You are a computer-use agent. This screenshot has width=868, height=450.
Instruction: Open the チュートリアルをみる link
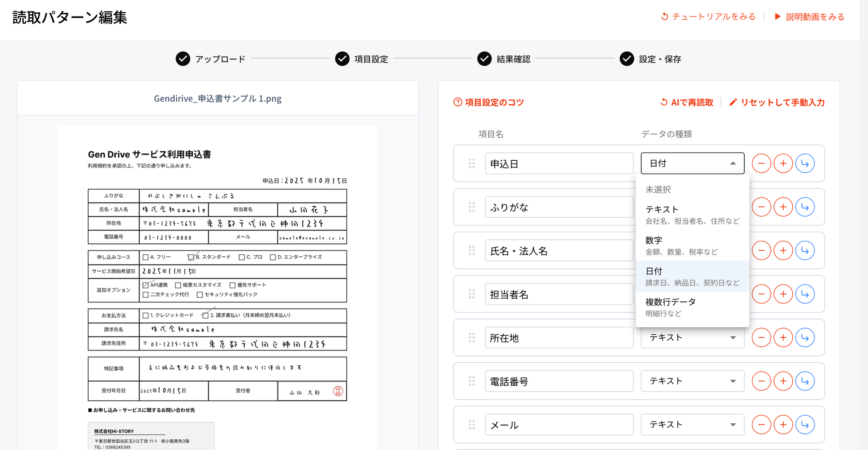click(708, 17)
